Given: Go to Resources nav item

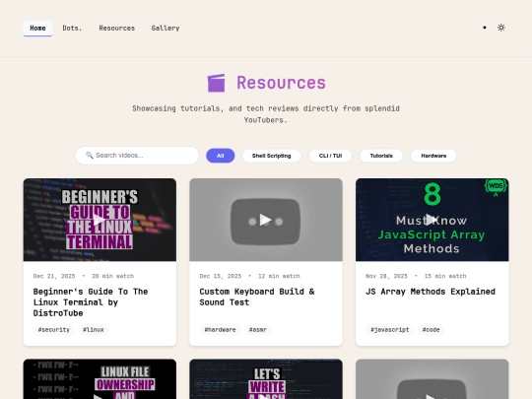Looking at the screenshot, I should [x=117, y=29].
